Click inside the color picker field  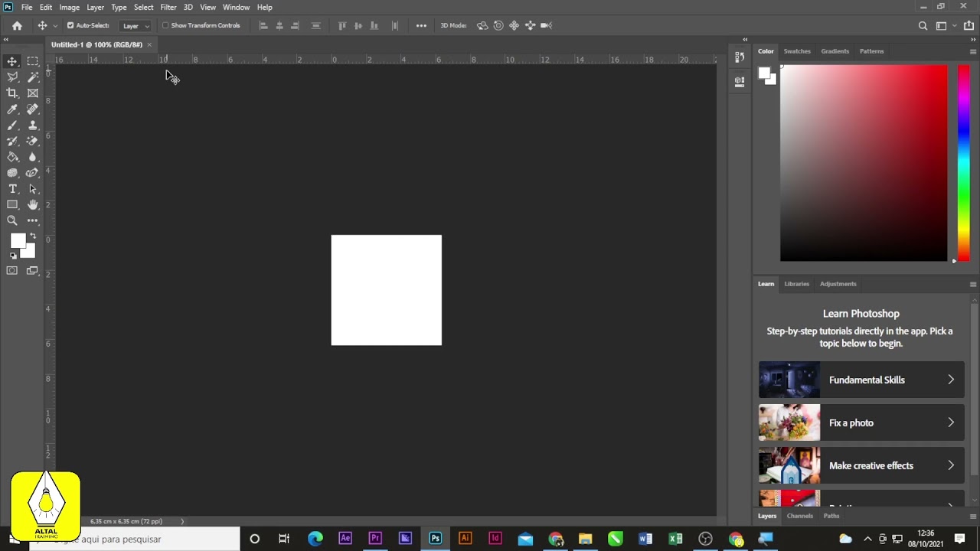(864, 163)
